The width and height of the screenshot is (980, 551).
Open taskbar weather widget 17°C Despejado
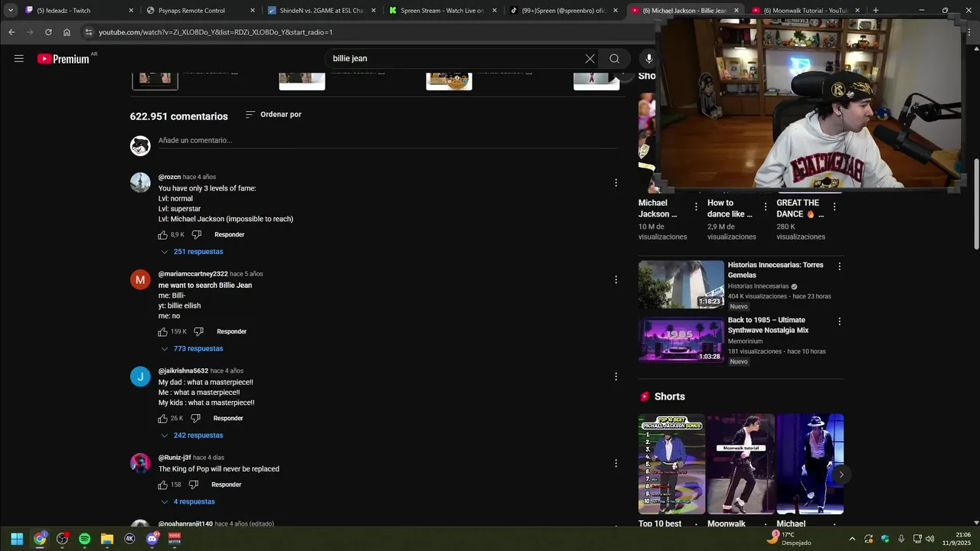pos(789,539)
